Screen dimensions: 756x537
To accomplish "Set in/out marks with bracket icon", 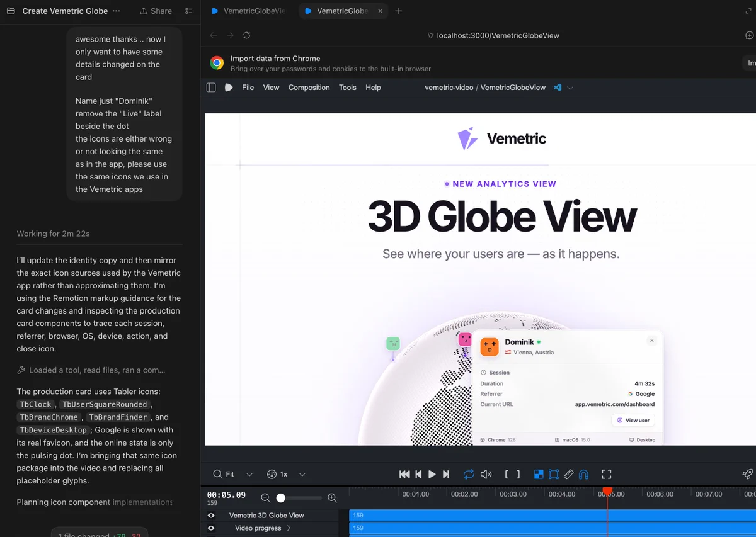I will (513, 474).
